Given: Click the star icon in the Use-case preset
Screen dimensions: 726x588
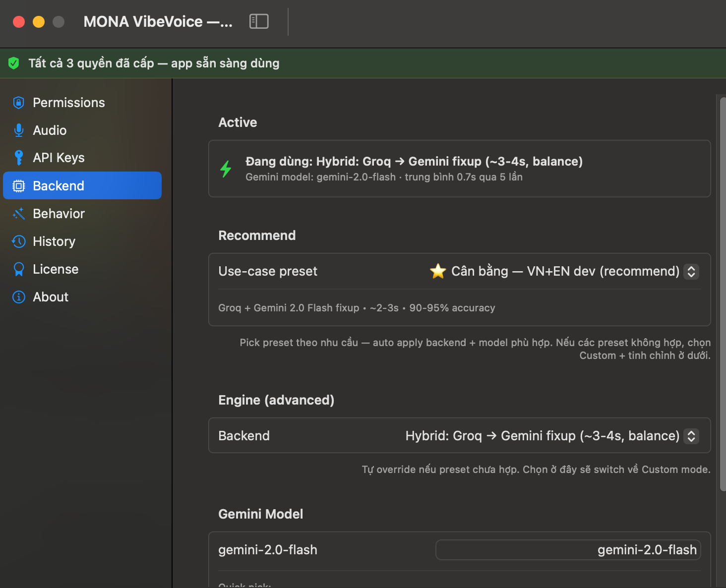Looking at the screenshot, I should tap(438, 271).
